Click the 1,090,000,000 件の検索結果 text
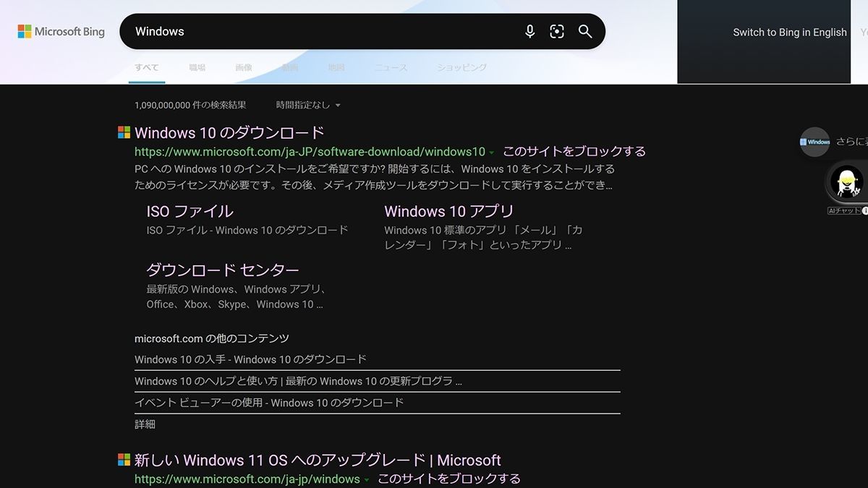The image size is (868, 488). pyautogui.click(x=190, y=105)
